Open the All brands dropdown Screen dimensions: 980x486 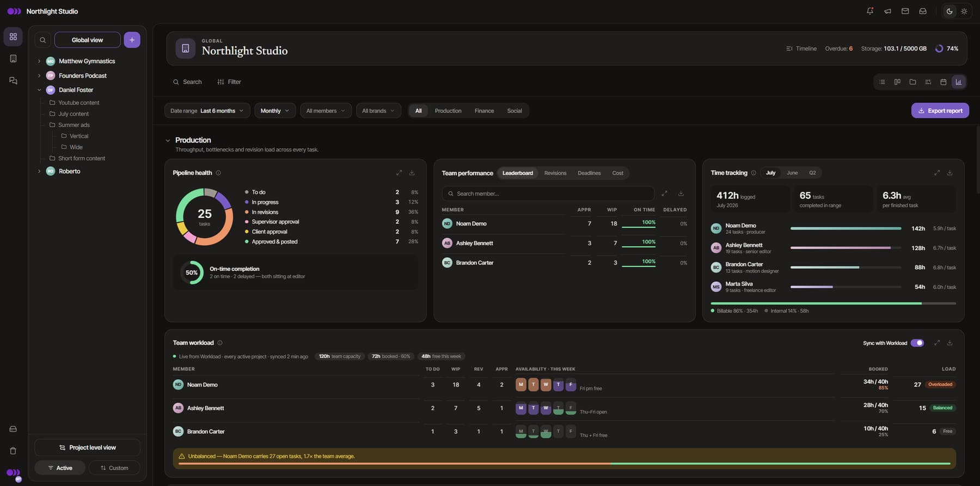click(378, 111)
